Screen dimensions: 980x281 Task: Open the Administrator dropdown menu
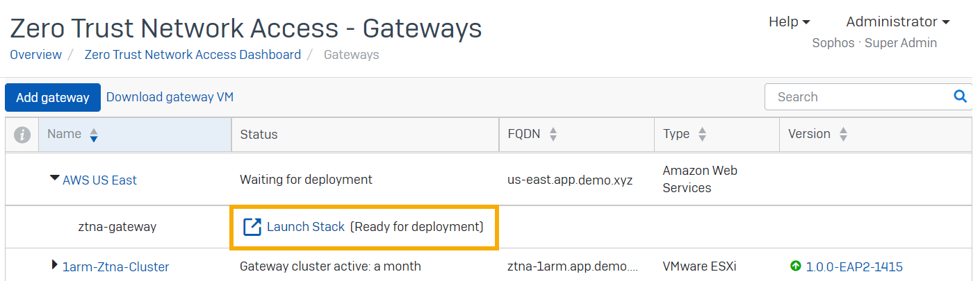(x=897, y=22)
